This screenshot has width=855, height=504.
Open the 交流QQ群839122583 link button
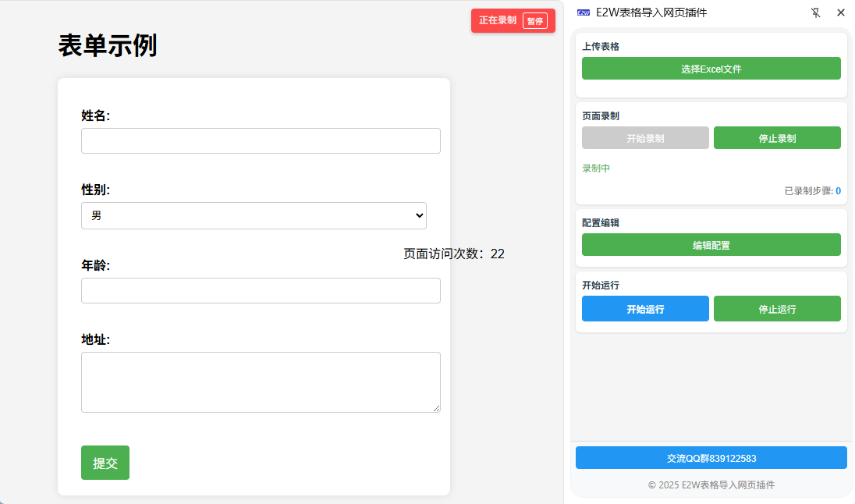711,458
